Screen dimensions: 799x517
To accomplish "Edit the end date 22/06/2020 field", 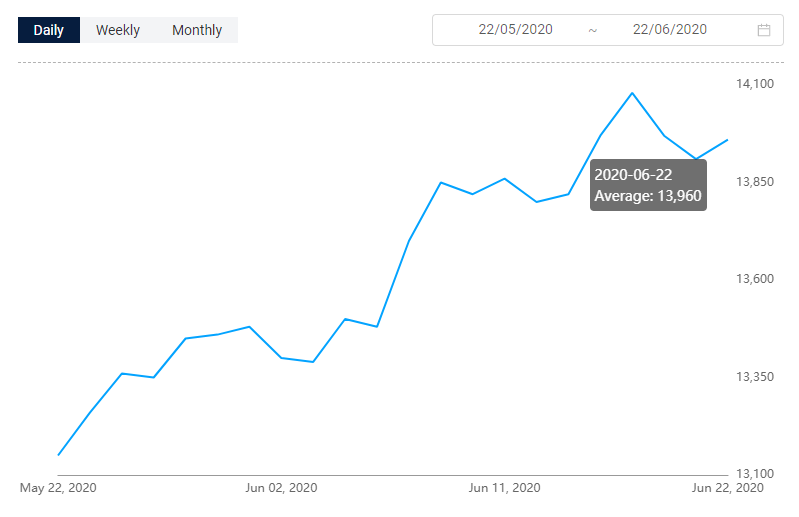I will click(x=670, y=30).
